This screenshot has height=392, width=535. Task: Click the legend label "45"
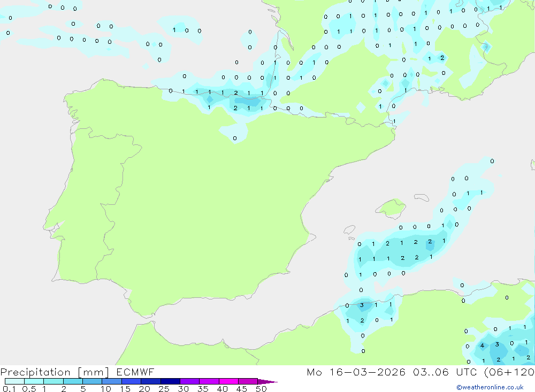242,389
